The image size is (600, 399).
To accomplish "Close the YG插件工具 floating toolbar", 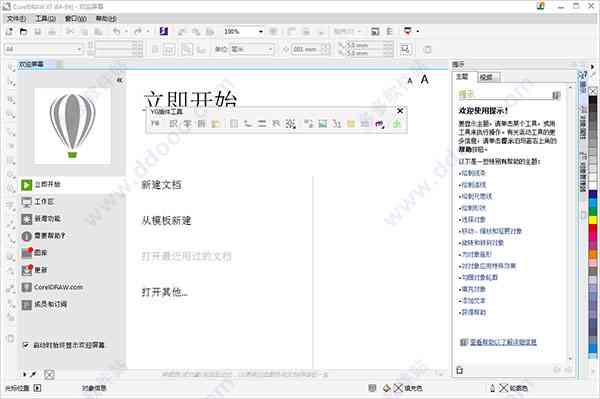I will coord(400,111).
